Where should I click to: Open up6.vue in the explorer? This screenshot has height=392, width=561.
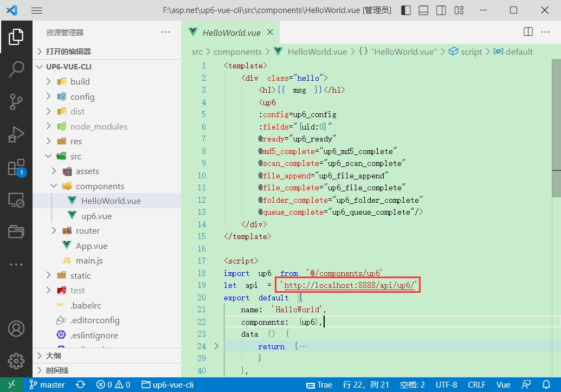(96, 216)
